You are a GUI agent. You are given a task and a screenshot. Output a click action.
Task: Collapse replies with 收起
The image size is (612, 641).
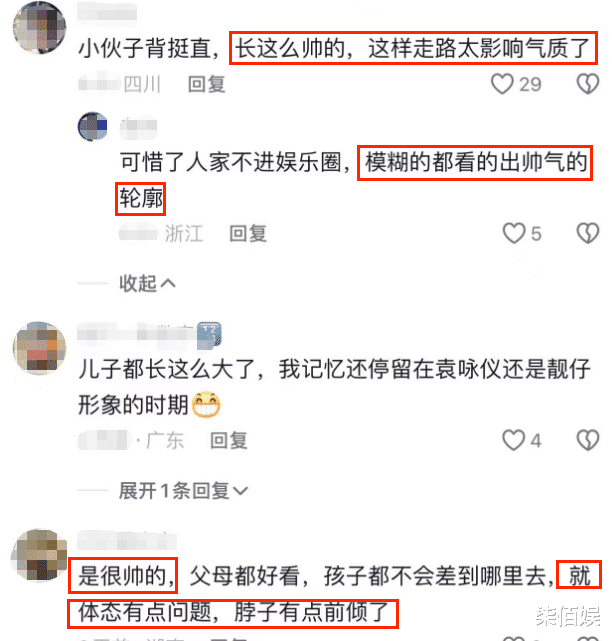(147, 283)
